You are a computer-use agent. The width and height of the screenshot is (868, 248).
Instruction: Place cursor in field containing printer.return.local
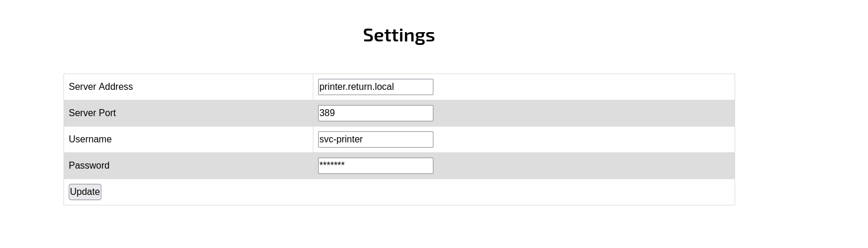(376, 87)
